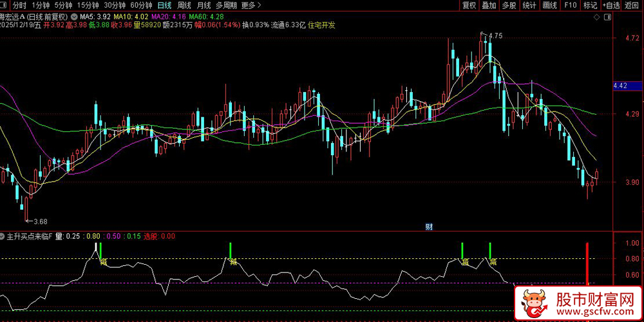The image size is (644, 322).
Task: Switch to the 5分钟 period
Action: click(x=62, y=5)
